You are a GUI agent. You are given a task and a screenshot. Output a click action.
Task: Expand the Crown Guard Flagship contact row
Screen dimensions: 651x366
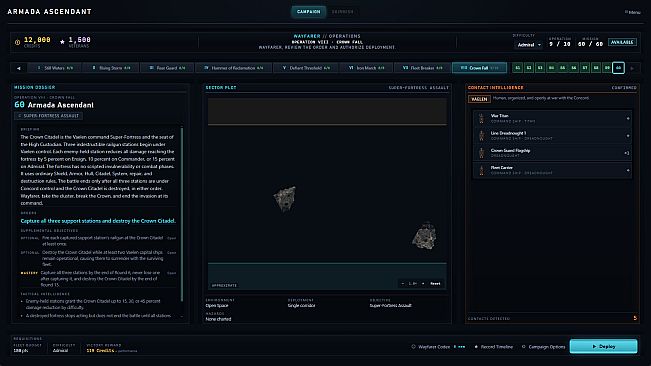coord(552,153)
